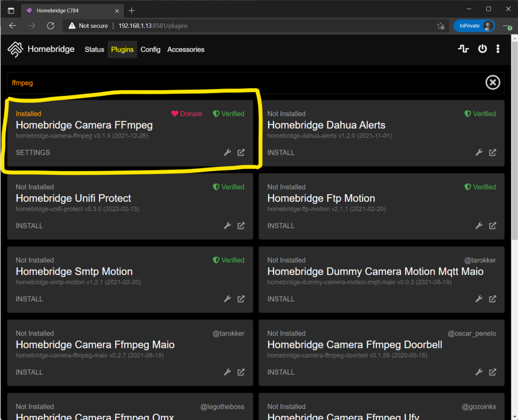Click Verified badge on Homebridge Ftp Motion

(x=480, y=187)
